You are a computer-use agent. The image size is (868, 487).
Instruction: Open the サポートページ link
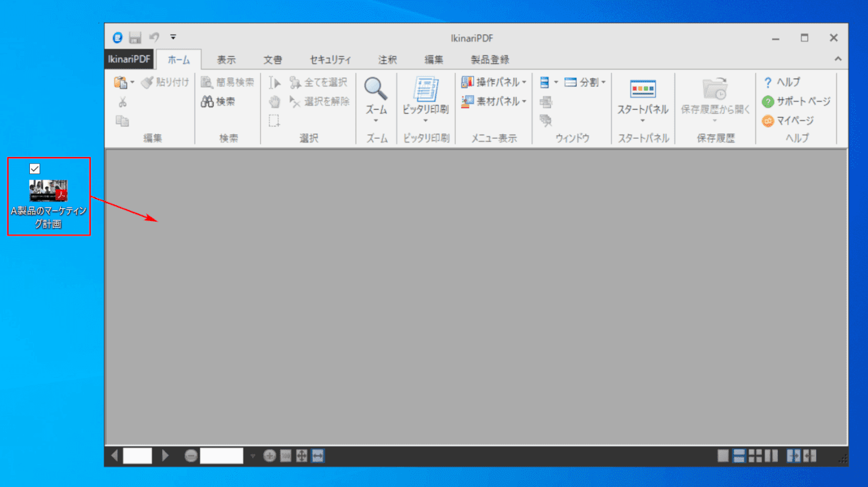796,102
